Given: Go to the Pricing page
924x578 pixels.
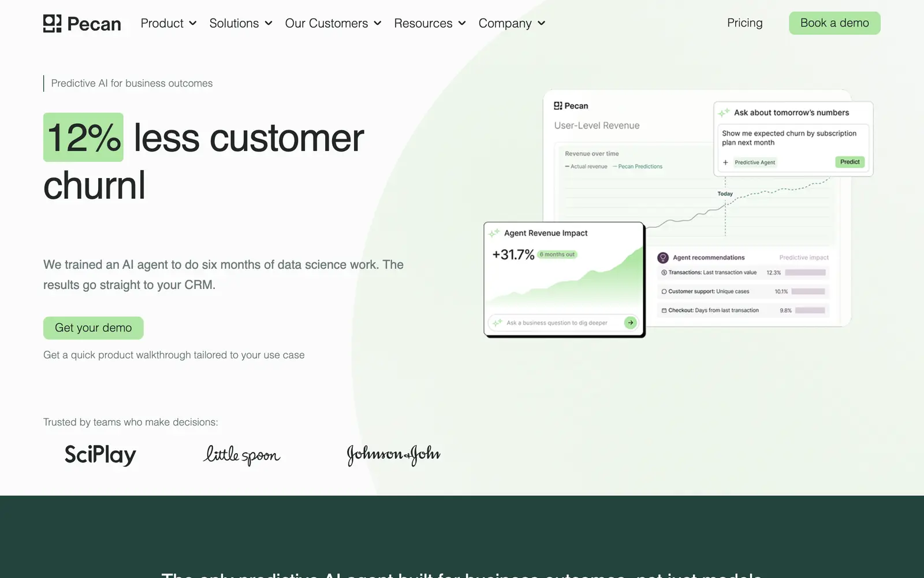Looking at the screenshot, I should tap(744, 23).
